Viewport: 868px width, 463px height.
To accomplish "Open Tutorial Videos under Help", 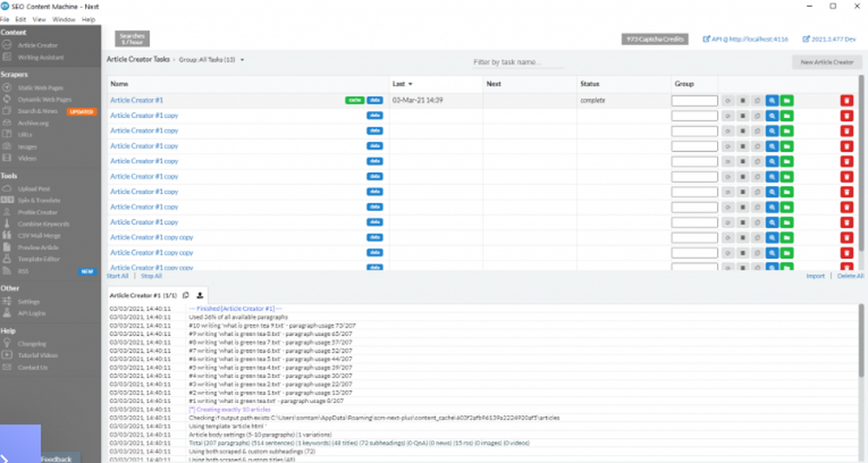I will (x=37, y=355).
